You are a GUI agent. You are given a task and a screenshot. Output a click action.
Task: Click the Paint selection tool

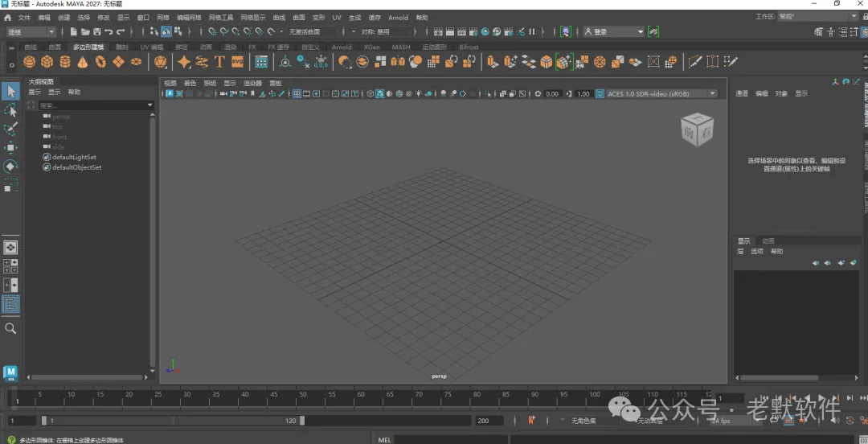pyautogui.click(x=10, y=129)
